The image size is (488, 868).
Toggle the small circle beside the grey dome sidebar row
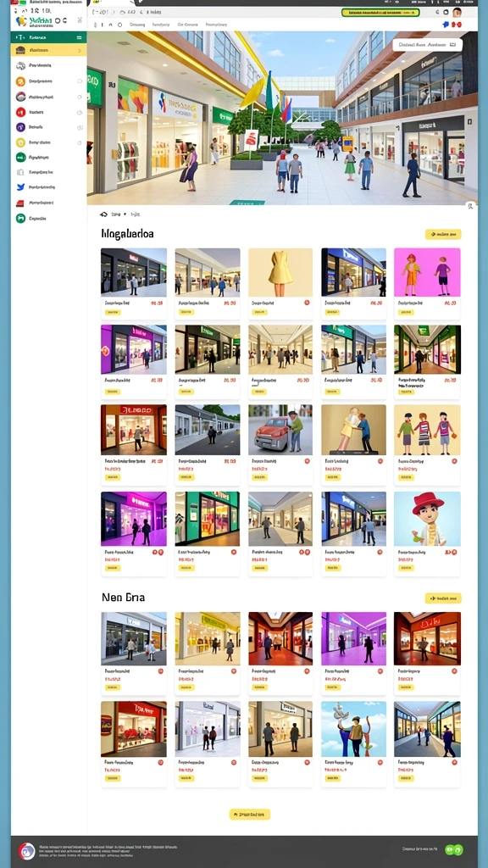tap(80, 97)
